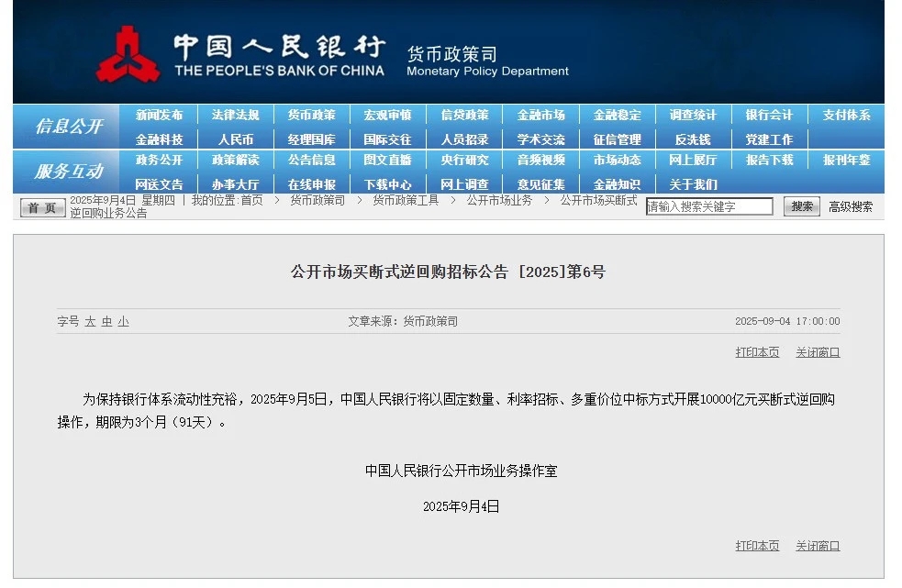Open the 支付体系 menu item

click(x=846, y=115)
